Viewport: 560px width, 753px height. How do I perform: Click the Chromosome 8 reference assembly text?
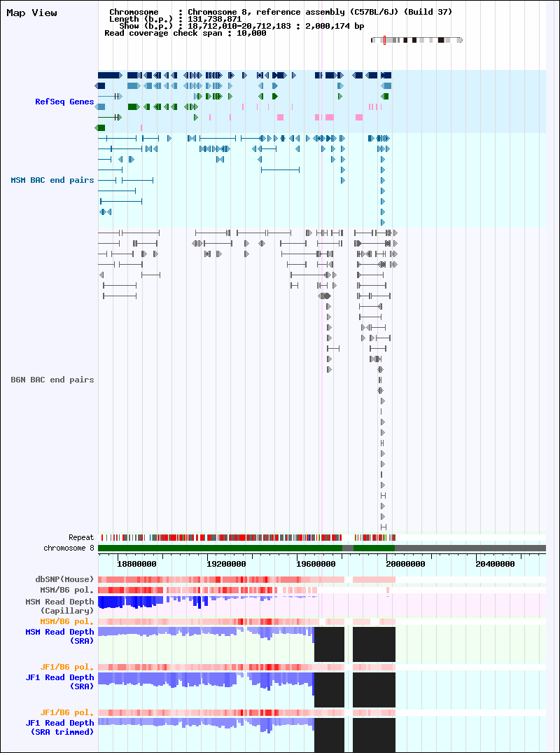[x=320, y=12]
